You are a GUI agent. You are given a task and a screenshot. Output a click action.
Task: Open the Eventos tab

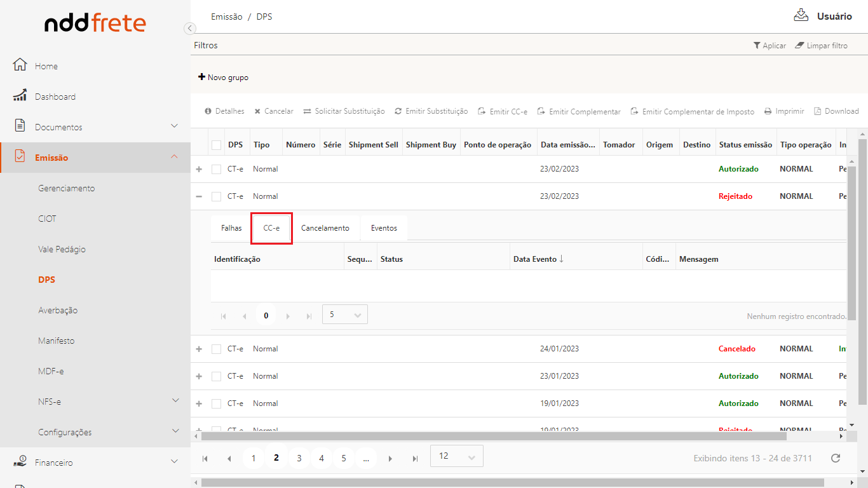pos(384,228)
